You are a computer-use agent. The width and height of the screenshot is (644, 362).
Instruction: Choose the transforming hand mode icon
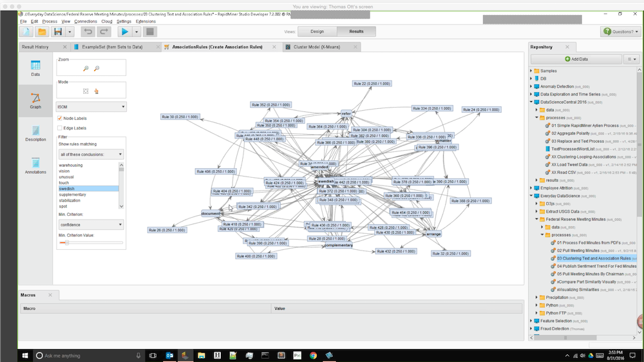(97, 91)
